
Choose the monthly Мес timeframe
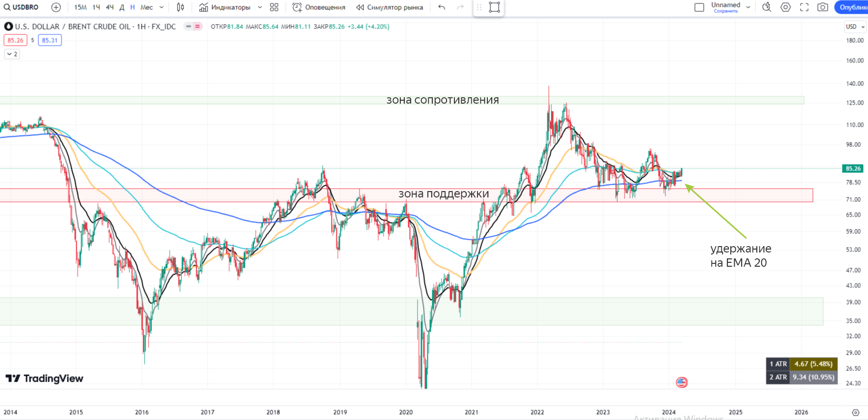(147, 7)
